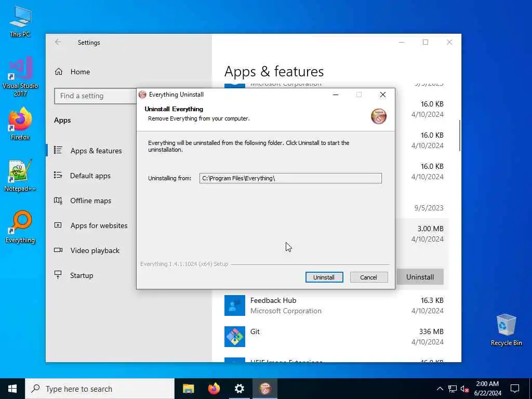Click the Find a setting field
The width and height of the screenshot is (532, 399).
click(x=96, y=96)
